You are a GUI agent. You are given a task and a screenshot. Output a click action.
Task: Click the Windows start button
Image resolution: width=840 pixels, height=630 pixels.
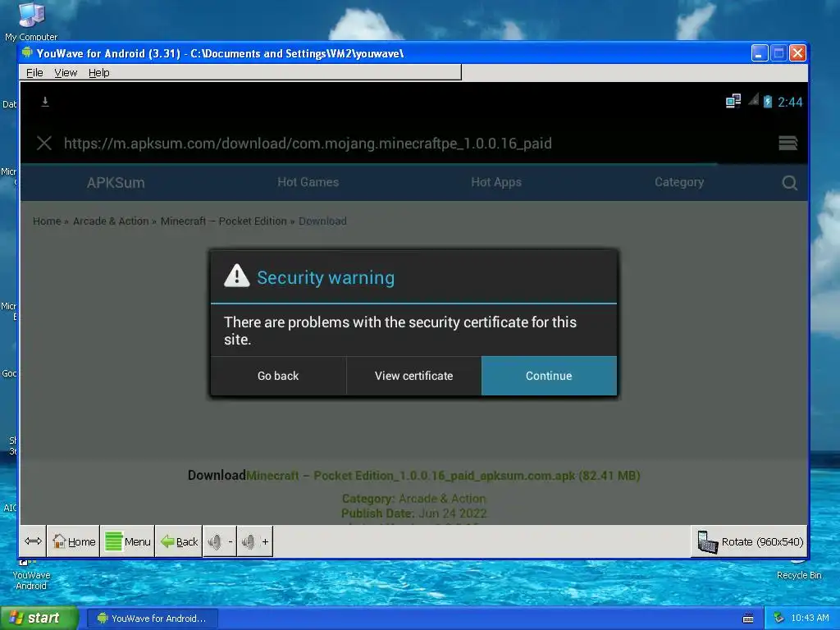(39, 618)
